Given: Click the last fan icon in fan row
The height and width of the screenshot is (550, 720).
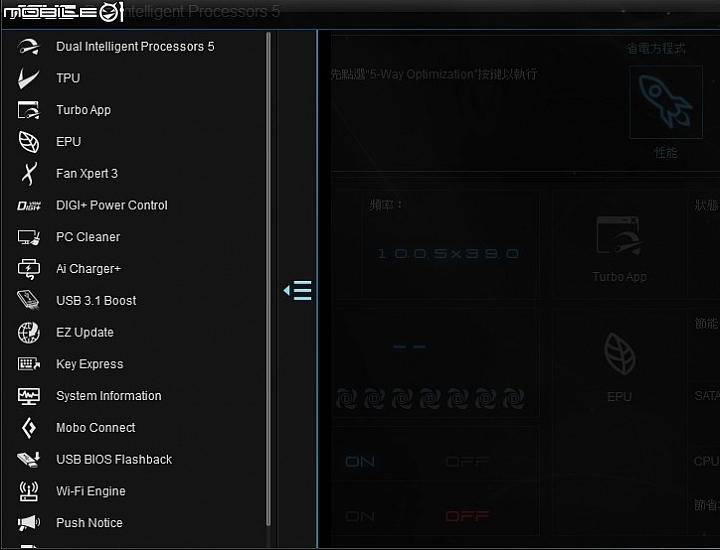Looking at the screenshot, I should (x=514, y=398).
